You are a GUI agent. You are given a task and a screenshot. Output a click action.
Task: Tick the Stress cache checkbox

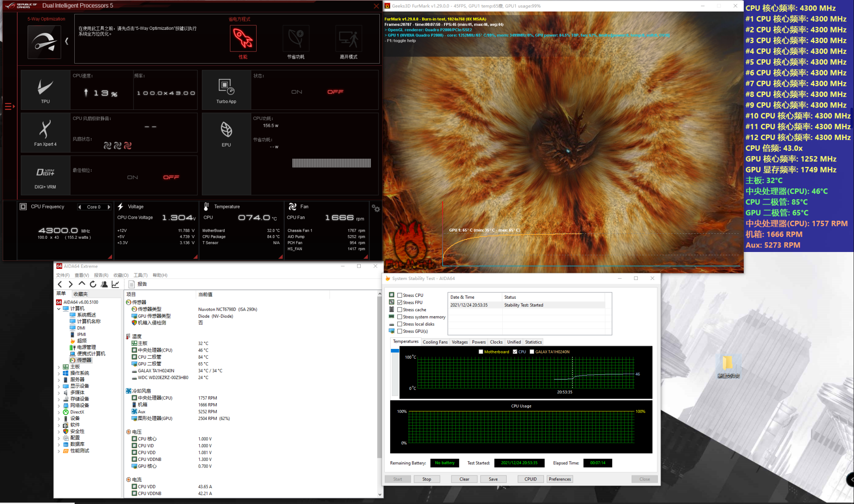[400, 310]
